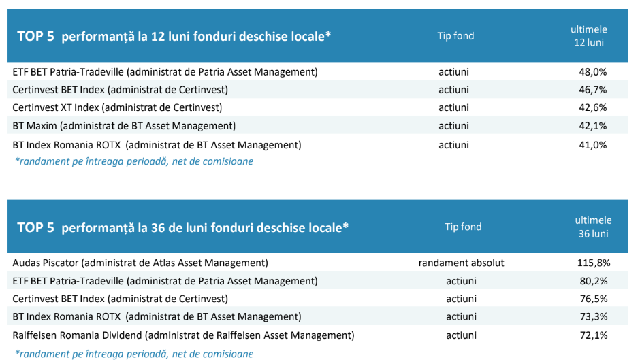Viewport: 640px width, 364px height.
Task: Click the 12-month TOP 5 table title
Action: click(174, 36)
